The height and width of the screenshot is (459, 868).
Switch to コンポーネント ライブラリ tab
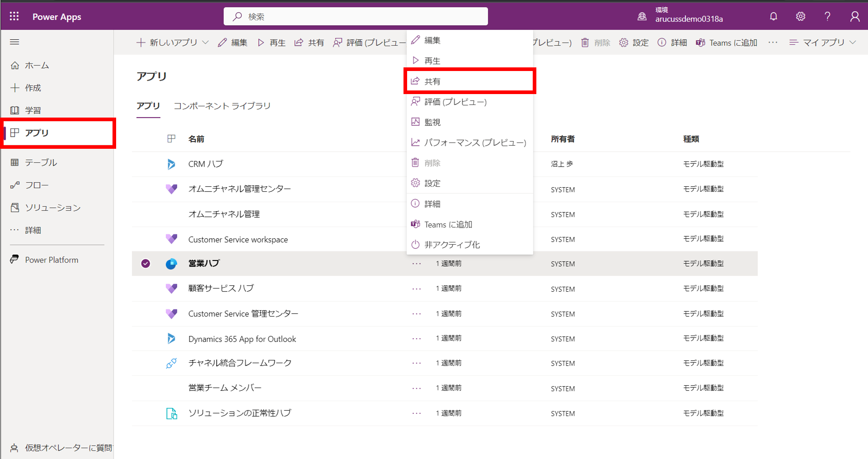pyautogui.click(x=222, y=106)
